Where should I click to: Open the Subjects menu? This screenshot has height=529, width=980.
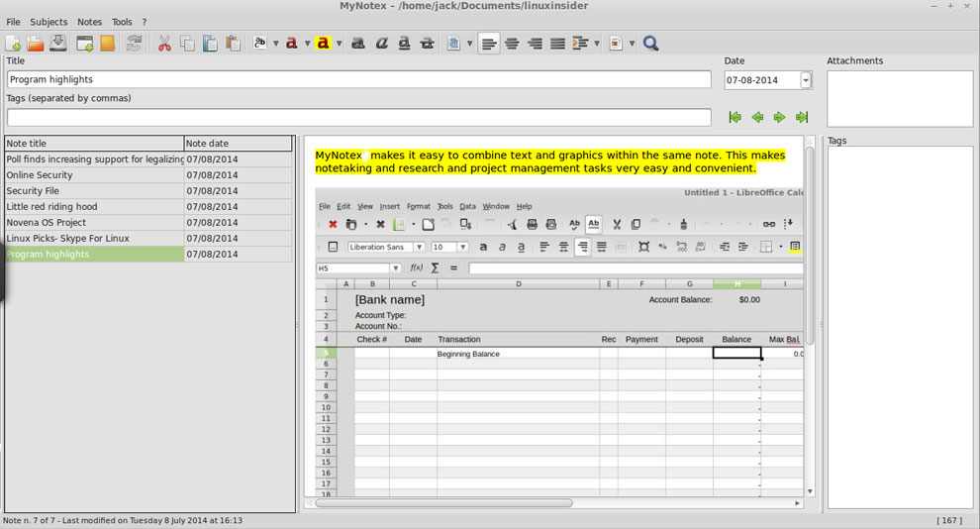click(49, 22)
